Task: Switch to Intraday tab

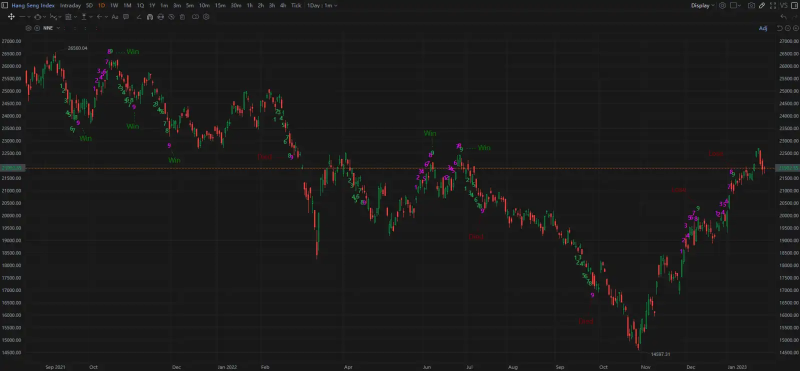Action: [x=70, y=5]
